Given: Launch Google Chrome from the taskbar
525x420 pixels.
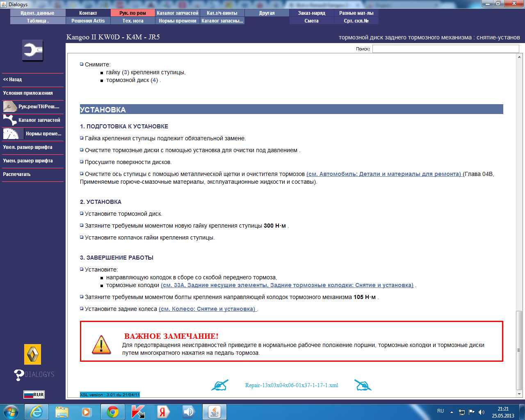Looking at the screenshot, I should tap(113, 412).
